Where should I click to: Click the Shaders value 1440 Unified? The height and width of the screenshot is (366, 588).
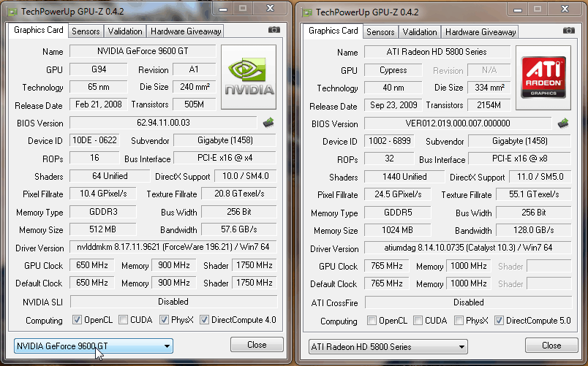point(404,177)
